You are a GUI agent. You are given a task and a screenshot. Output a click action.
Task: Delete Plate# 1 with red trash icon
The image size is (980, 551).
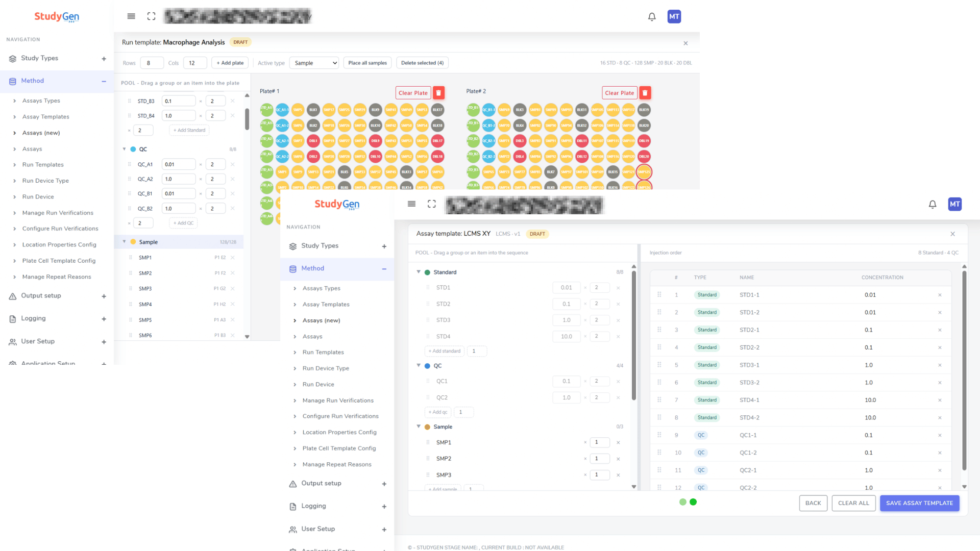(439, 93)
